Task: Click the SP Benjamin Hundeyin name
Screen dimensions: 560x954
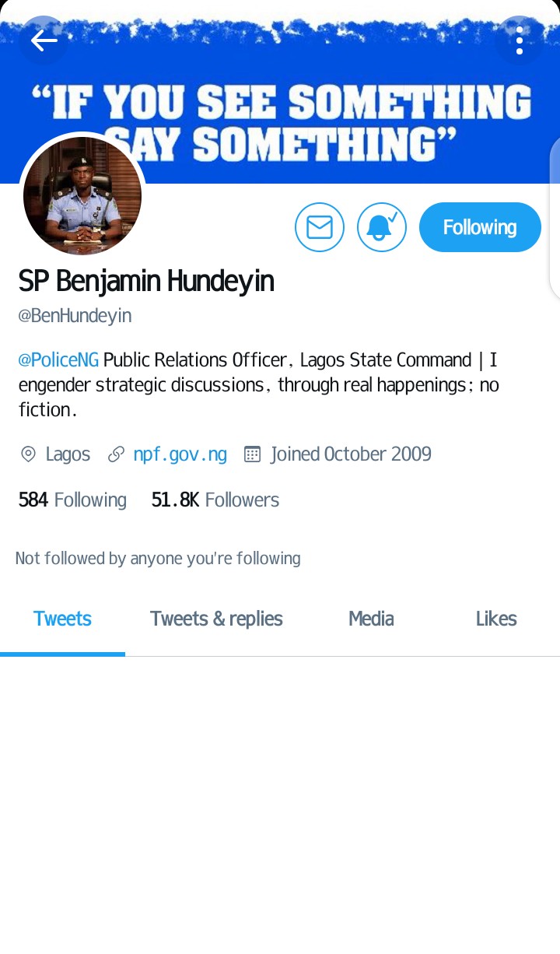Action: click(146, 281)
